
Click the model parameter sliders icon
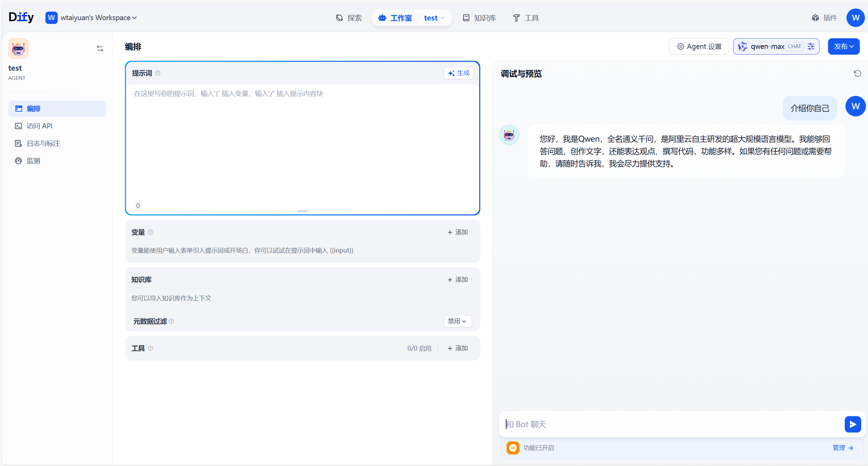click(x=811, y=46)
